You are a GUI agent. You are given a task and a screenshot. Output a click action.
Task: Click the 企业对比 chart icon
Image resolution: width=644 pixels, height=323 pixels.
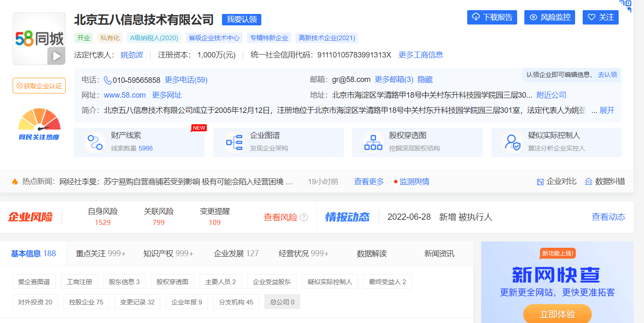(540, 182)
